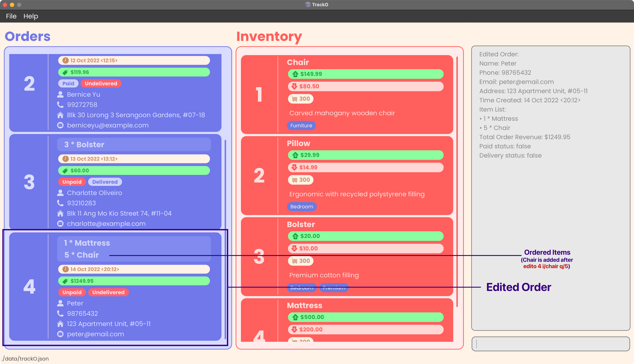Open the File menu
This screenshot has height=364, width=634.
(x=11, y=16)
